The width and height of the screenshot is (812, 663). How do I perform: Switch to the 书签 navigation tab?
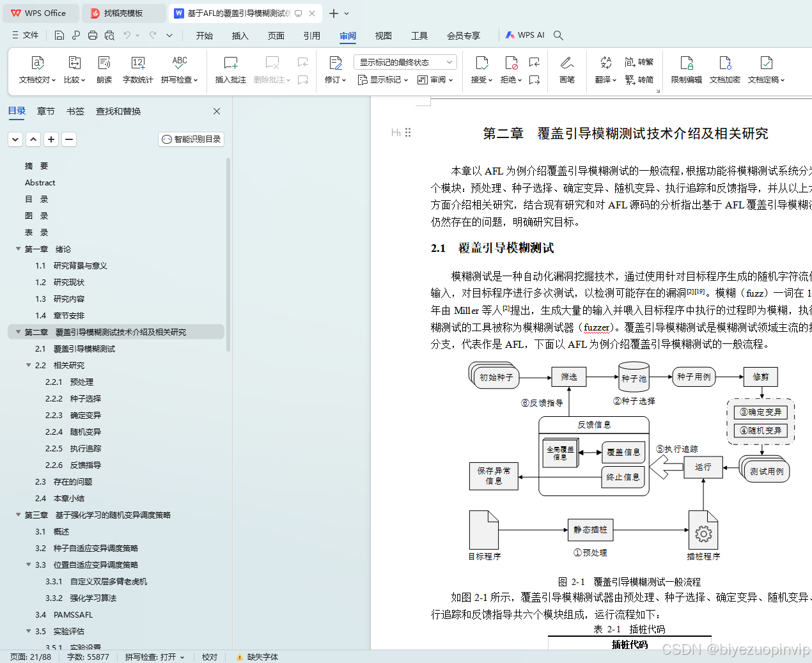click(x=75, y=111)
